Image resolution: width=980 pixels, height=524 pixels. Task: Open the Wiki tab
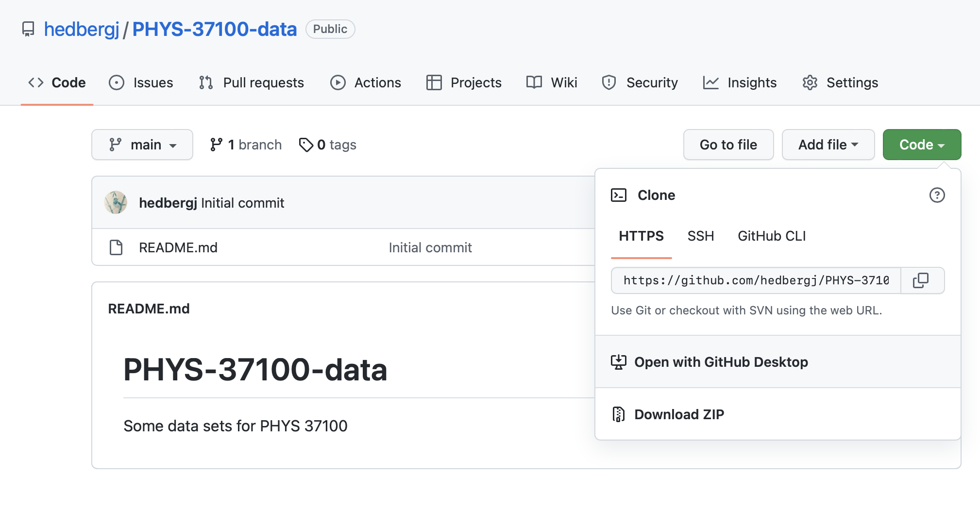click(x=552, y=82)
